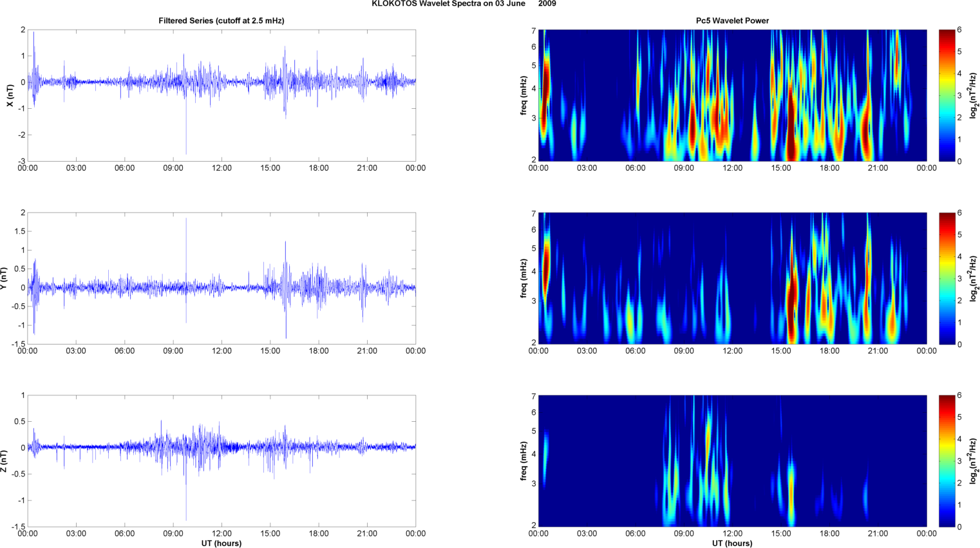Click the "1.5" tick on the Y (nT) axis
Viewport: 980px width, 548px height.
20,231
